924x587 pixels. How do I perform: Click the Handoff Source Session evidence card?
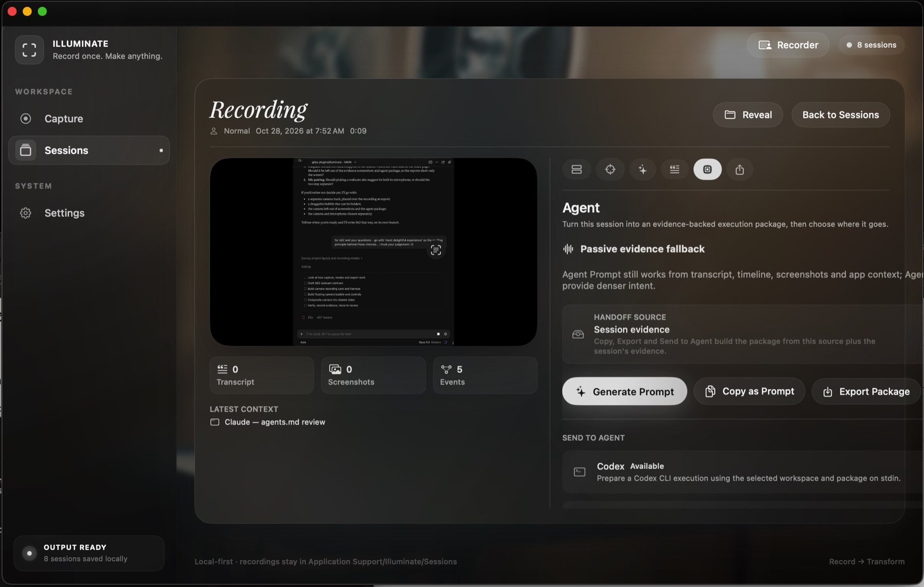743,334
